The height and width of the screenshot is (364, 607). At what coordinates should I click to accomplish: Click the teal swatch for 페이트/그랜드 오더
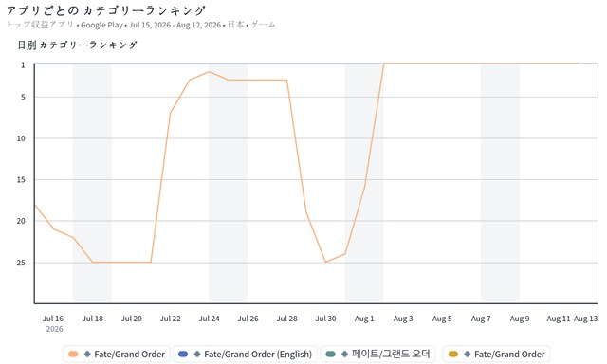331,354
